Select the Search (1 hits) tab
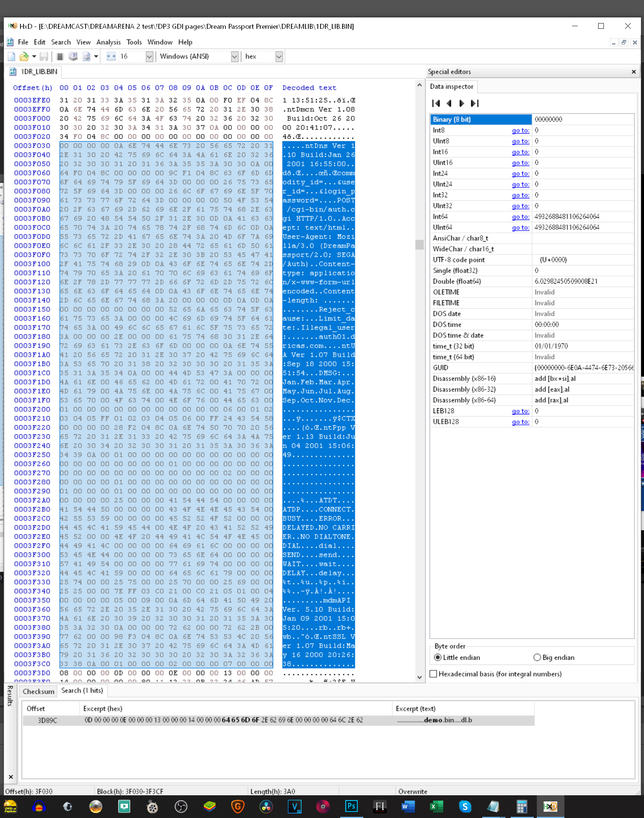644x818 pixels. pyautogui.click(x=82, y=691)
